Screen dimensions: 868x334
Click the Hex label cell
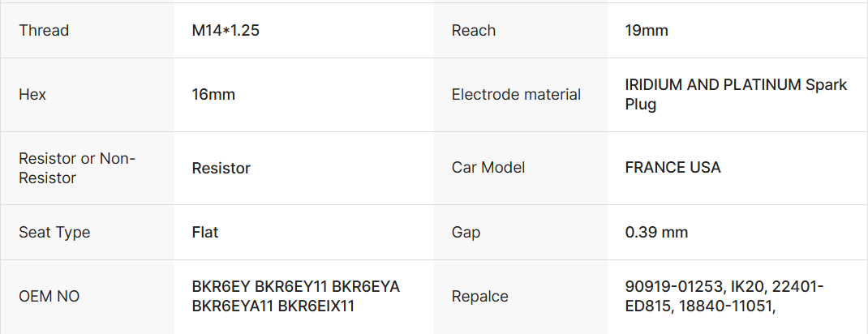tap(32, 95)
